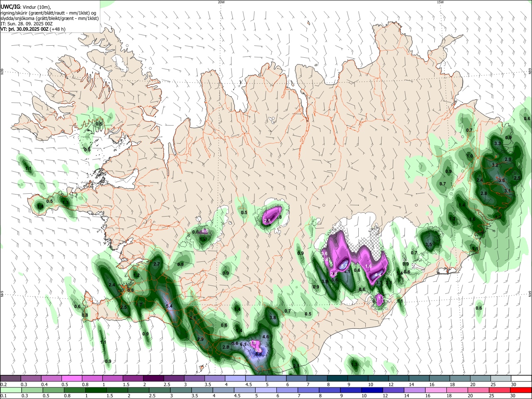The image size is (532, 399).
Task: Click the 5.6 precipitation value on map
Action: (x=235, y=343)
